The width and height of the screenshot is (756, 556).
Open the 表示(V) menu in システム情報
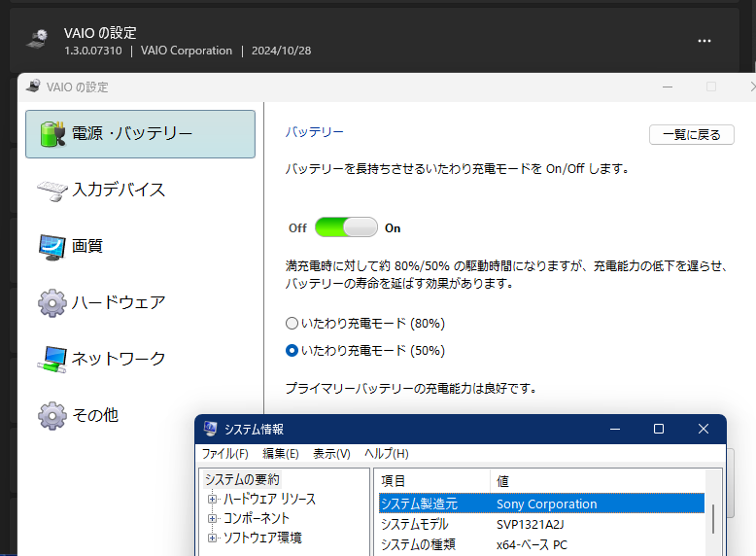pyautogui.click(x=331, y=454)
